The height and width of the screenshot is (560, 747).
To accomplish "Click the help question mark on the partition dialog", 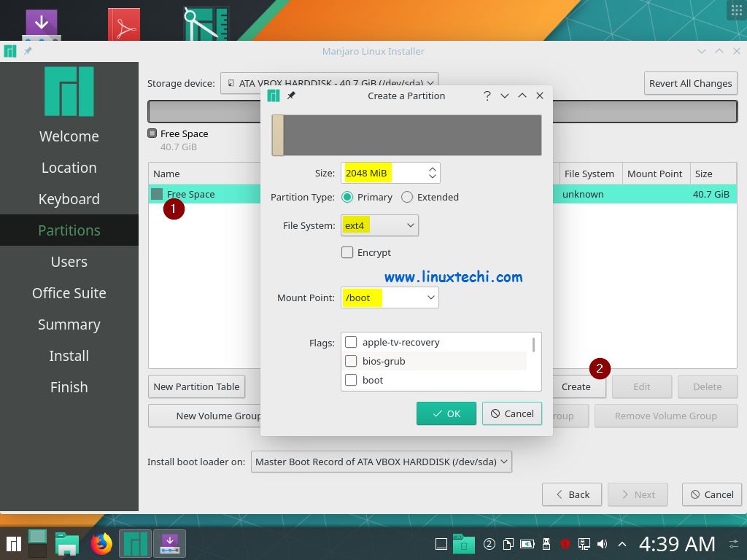I will click(x=487, y=96).
